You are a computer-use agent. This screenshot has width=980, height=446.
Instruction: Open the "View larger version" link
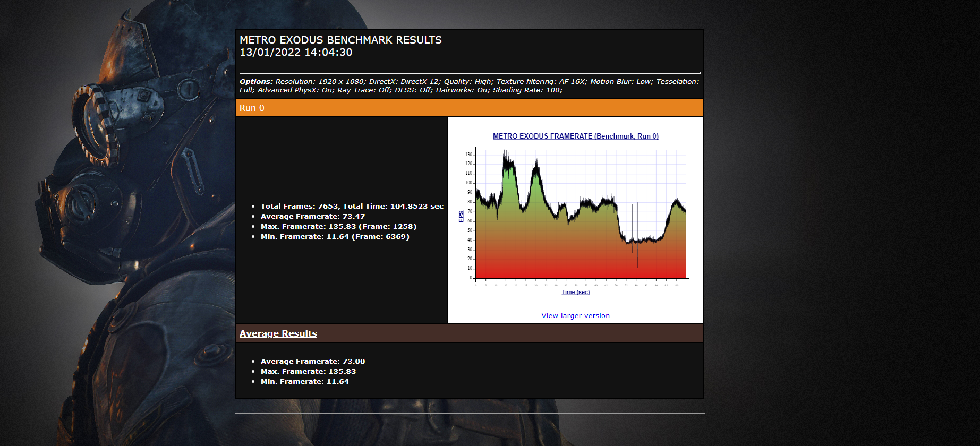click(x=575, y=316)
